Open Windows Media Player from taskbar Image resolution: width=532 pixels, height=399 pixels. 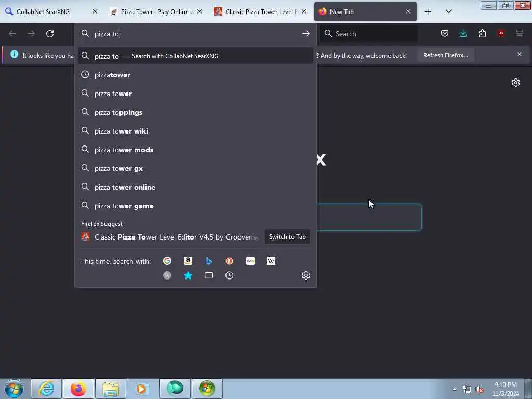coord(142,389)
